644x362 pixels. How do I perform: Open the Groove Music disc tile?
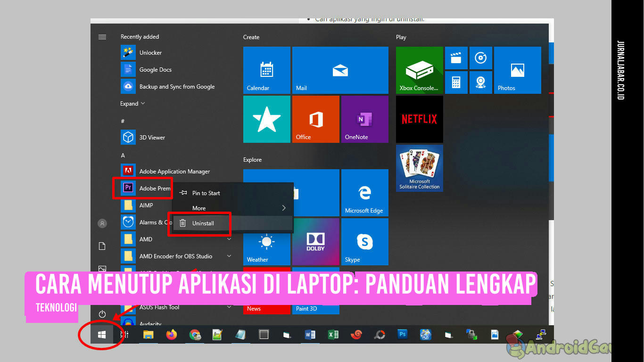click(481, 58)
